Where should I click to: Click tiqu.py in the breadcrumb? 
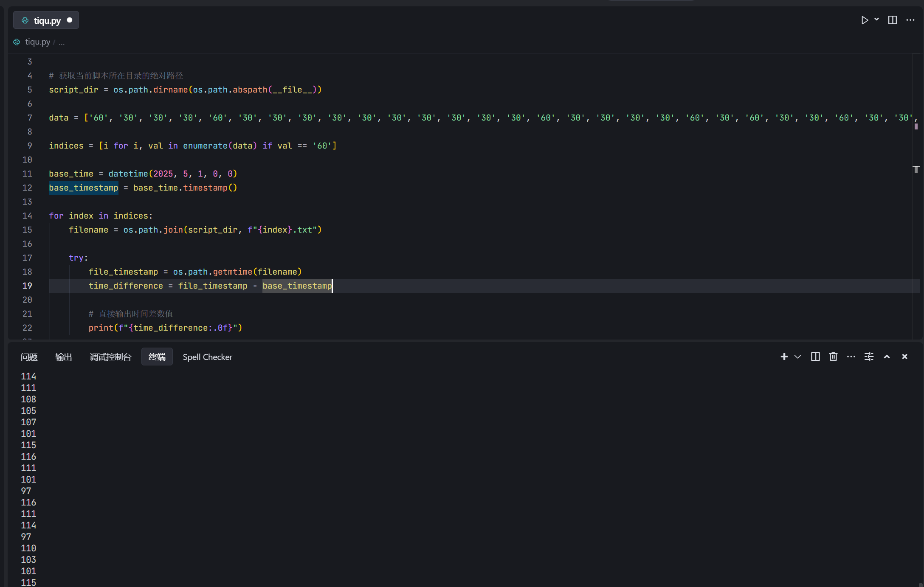tap(37, 42)
